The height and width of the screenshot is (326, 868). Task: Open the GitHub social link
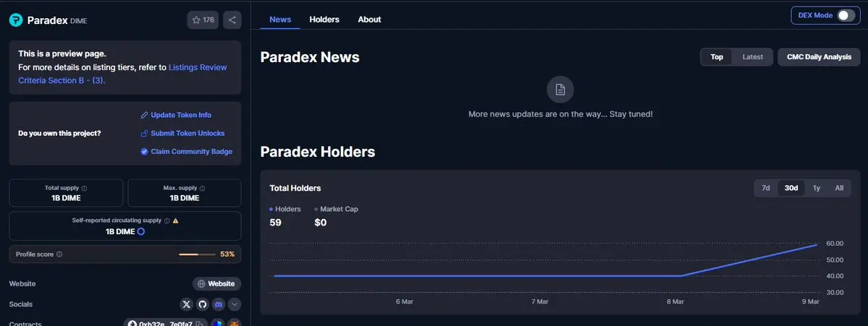coord(203,304)
